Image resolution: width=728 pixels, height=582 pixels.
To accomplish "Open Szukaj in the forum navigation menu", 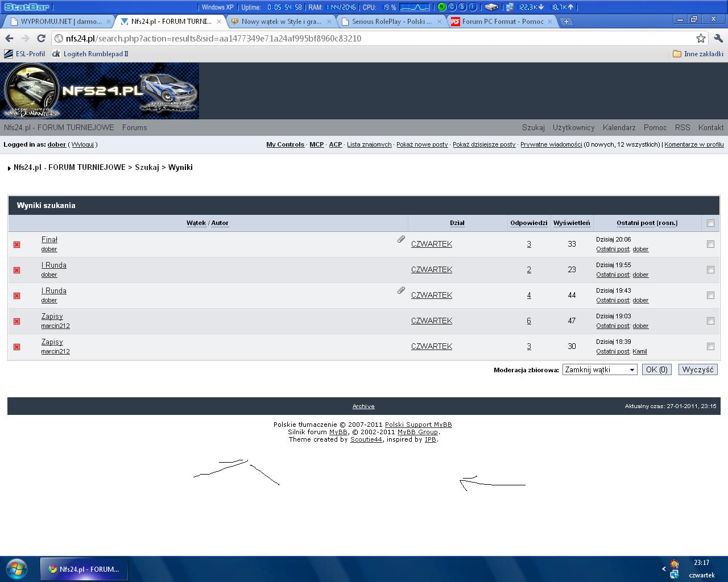I will pyautogui.click(x=533, y=127).
